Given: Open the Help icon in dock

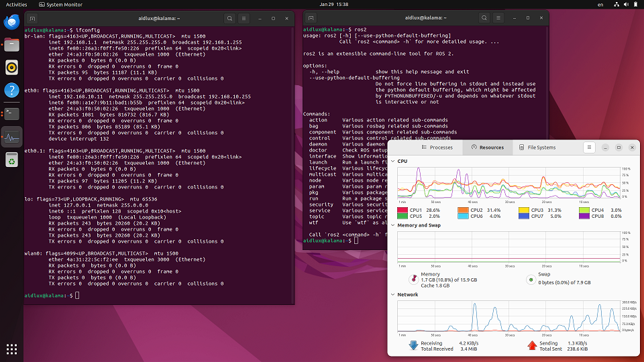Looking at the screenshot, I should tap(11, 90).
